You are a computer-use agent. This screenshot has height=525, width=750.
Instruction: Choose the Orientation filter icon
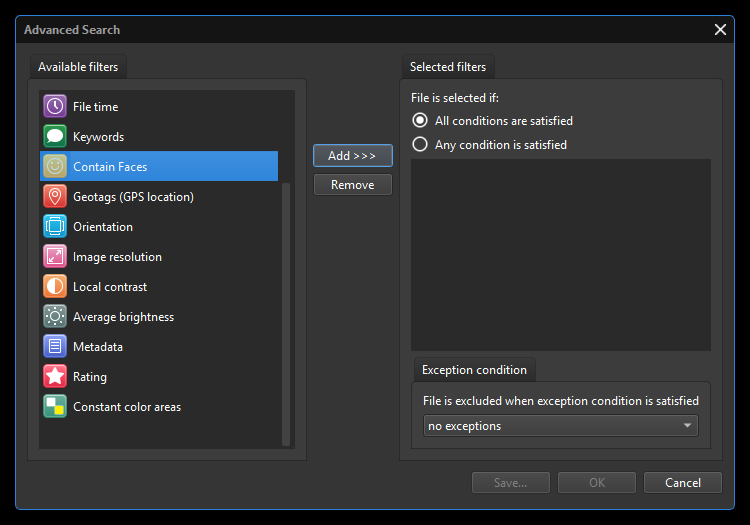[55, 227]
